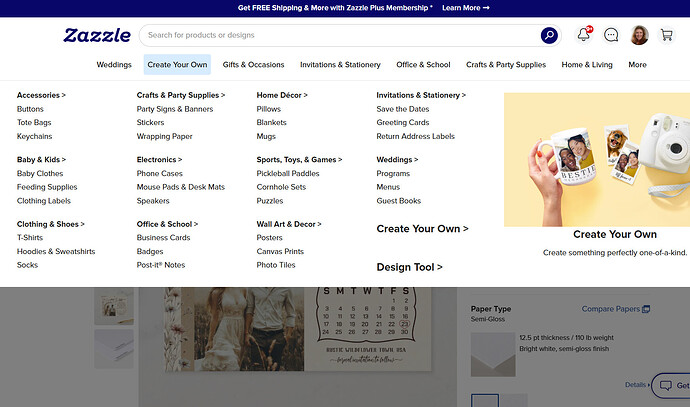Open the messages chat bubble icon

[611, 35]
